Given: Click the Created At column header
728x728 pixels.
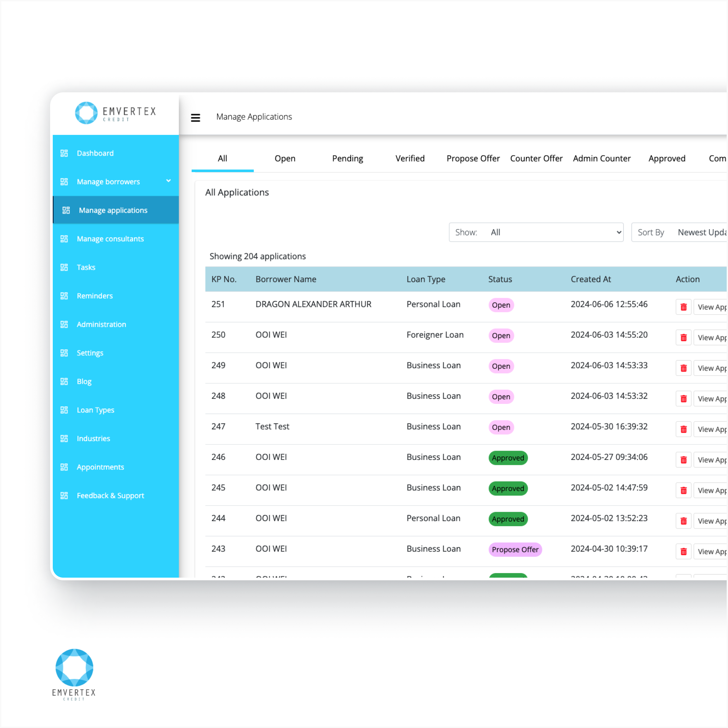Looking at the screenshot, I should coord(591,279).
